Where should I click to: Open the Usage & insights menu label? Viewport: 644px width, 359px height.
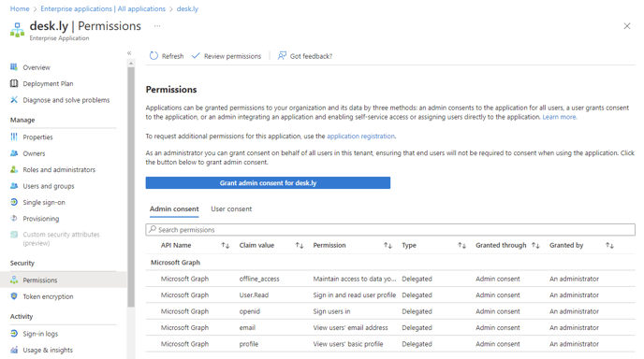(48, 350)
